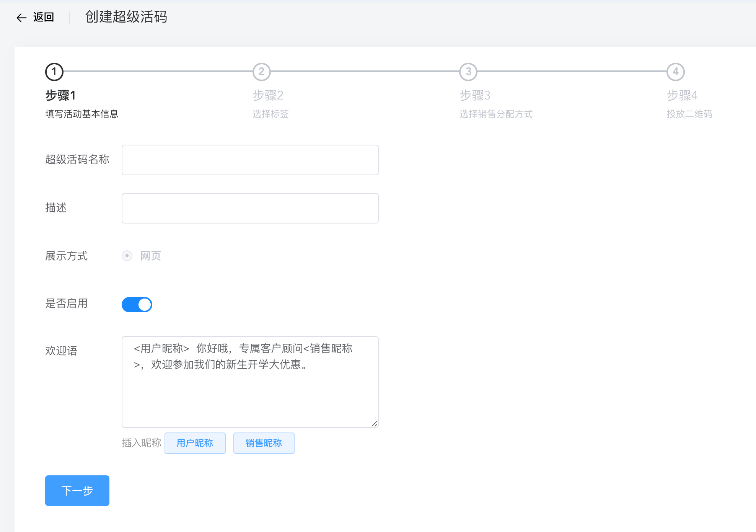The height and width of the screenshot is (532, 756).
Task: Click the back arrow icon
Action: [21, 18]
